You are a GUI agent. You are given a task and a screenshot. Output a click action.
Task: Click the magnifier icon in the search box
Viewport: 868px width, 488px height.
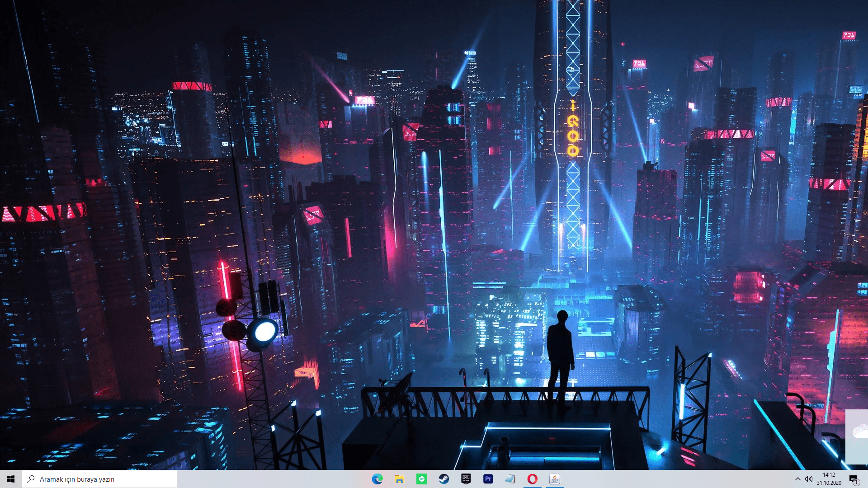click(x=31, y=479)
